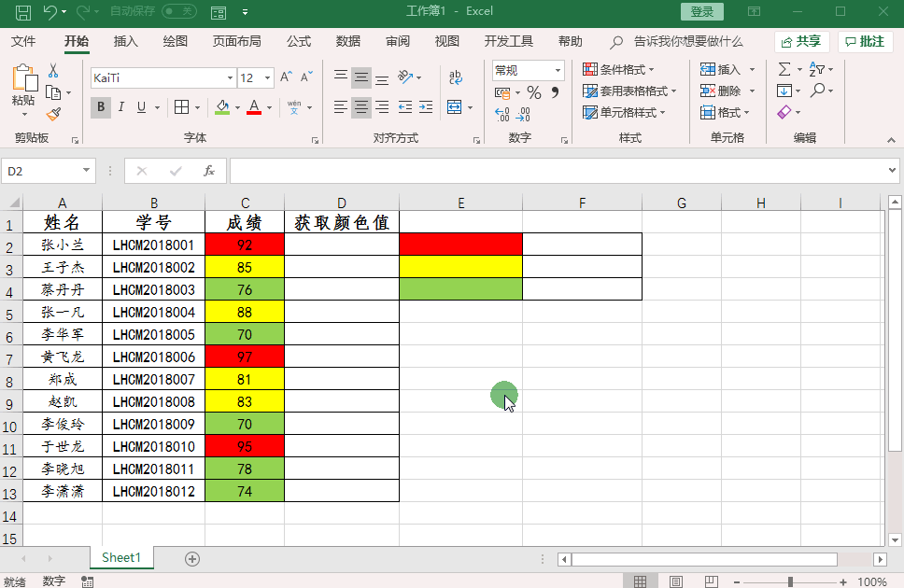Click the Wrap Text icon
Image resolution: width=904 pixels, height=588 pixels.
(x=456, y=77)
